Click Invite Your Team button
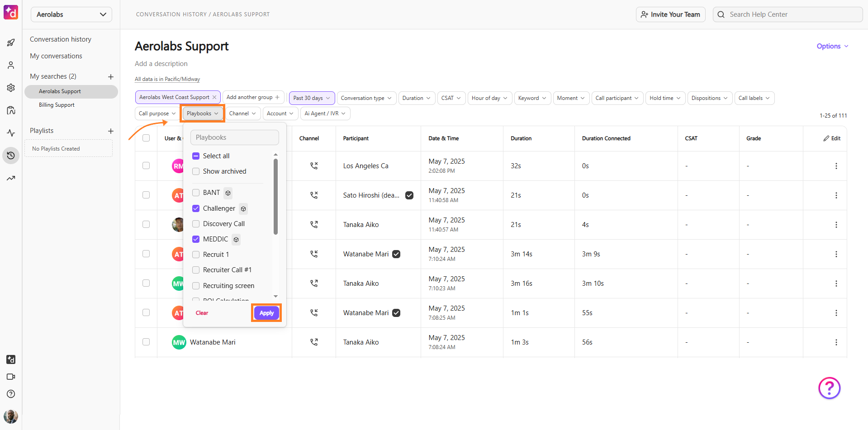Image resolution: width=868 pixels, height=430 pixels. (670, 14)
